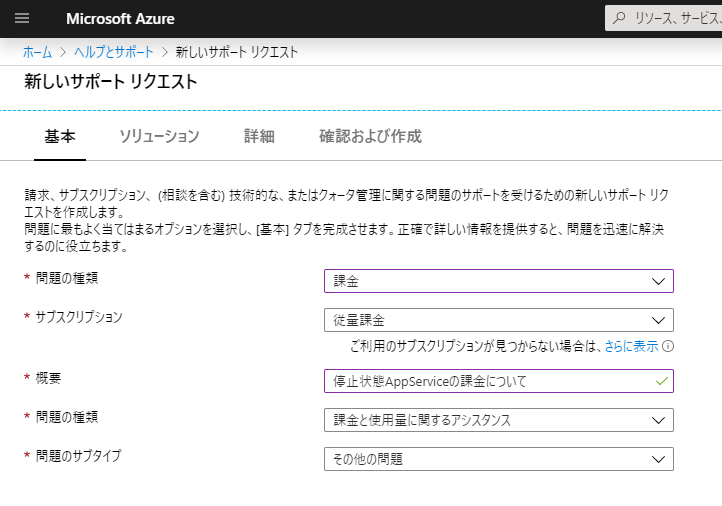Click the page title 新しいサポート リクエスト
The height and width of the screenshot is (506, 722).
[111, 81]
